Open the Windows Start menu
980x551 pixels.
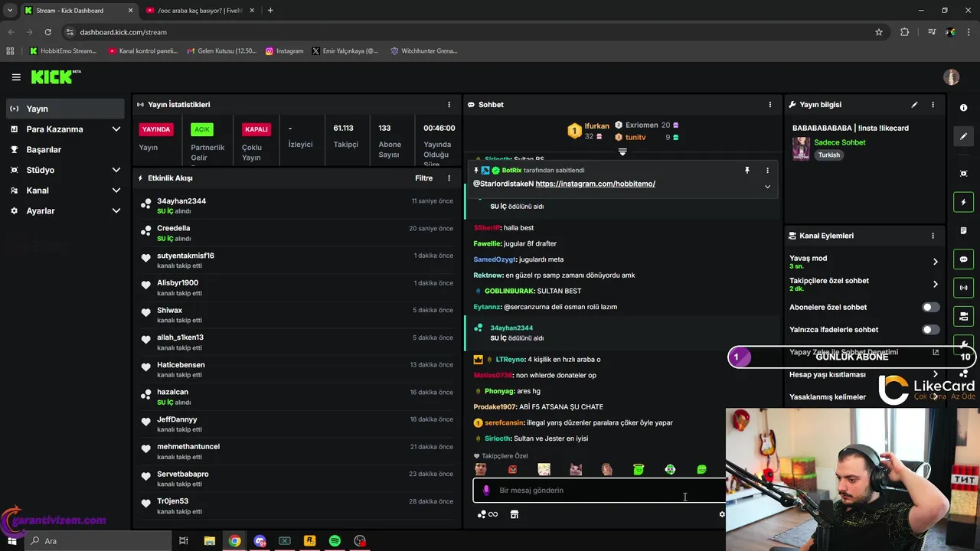[12, 541]
